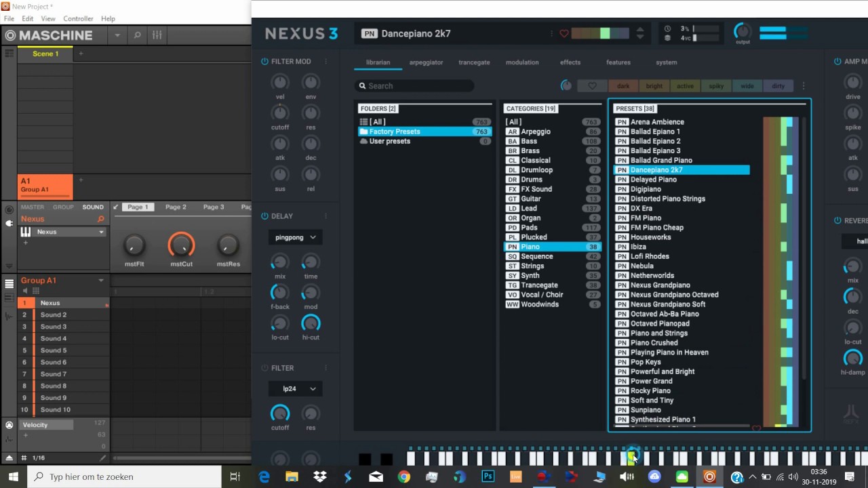Step to next preset with the down arrow
This screenshot has height=488, width=868.
(640, 37)
